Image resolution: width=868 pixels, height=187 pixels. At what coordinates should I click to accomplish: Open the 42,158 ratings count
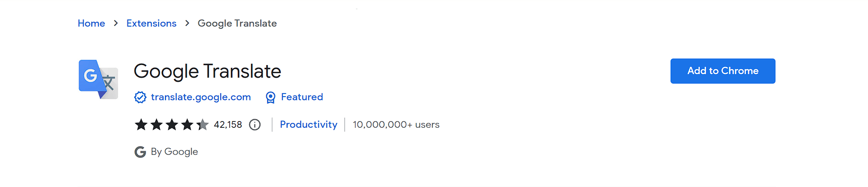(x=228, y=125)
